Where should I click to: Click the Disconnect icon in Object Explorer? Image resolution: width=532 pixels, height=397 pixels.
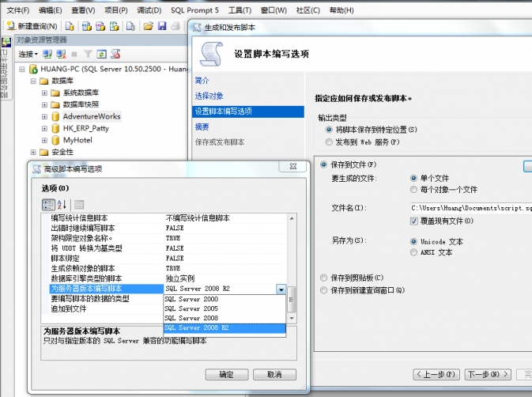coord(61,54)
